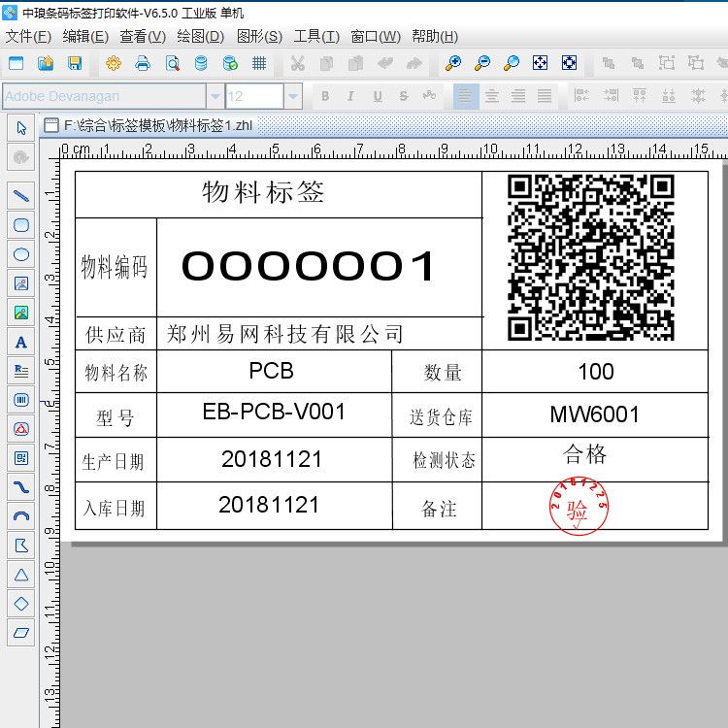
Task: Select the MW6001 warehouse text
Action: (595, 414)
